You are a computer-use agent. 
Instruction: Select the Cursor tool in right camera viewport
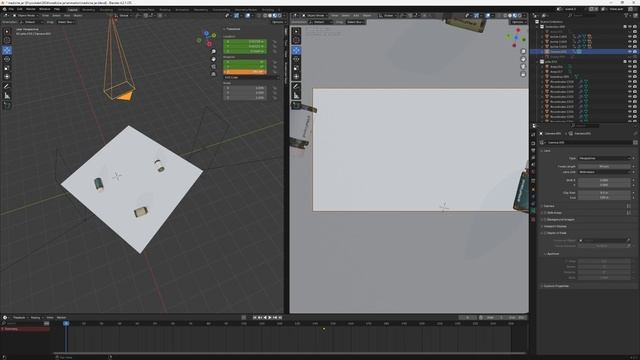(x=296, y=40)
